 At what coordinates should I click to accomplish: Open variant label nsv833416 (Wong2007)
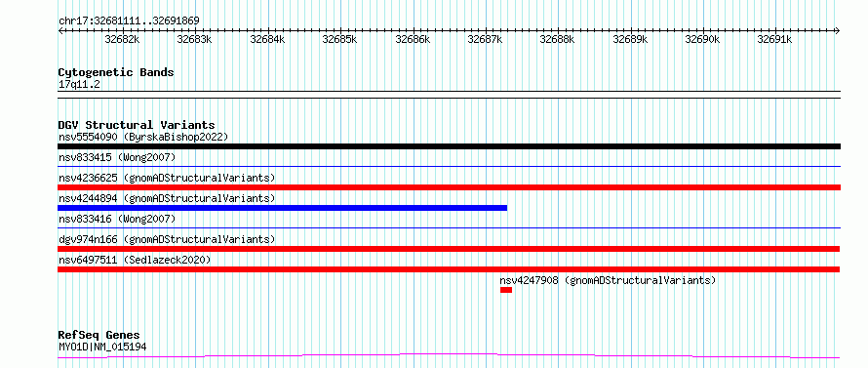coord(117,219)
